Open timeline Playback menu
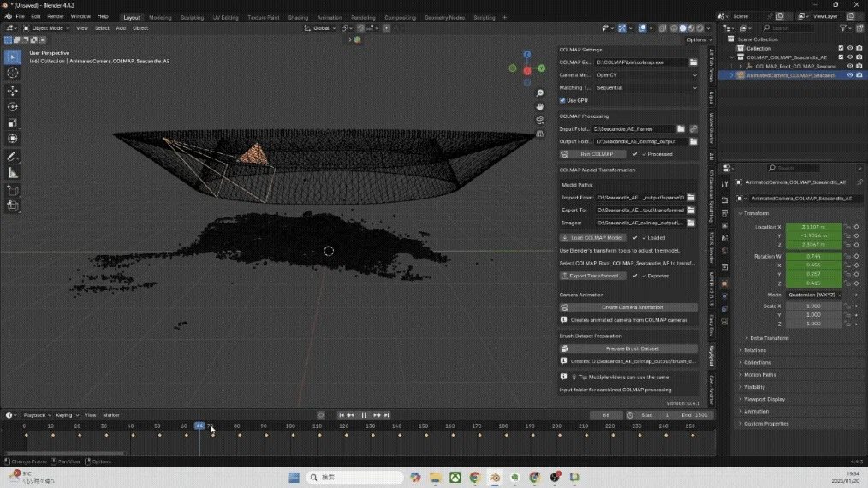This screenshot has height=488, width=868. click(x=37, y=415)
